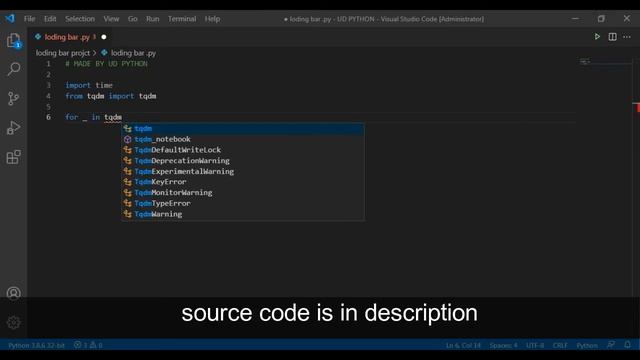Open the File menu
Image resolution: width=640 pixels, height=360 pixels.
29,19
